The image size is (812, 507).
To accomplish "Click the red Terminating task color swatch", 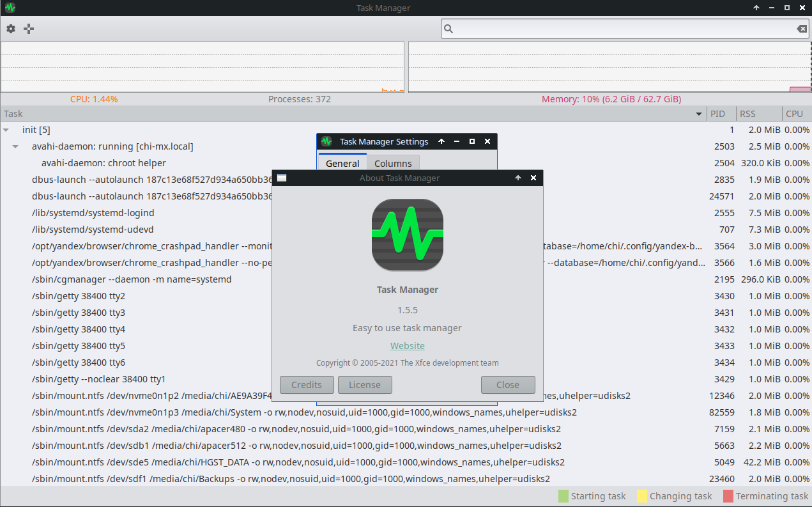I will point(728,496).
